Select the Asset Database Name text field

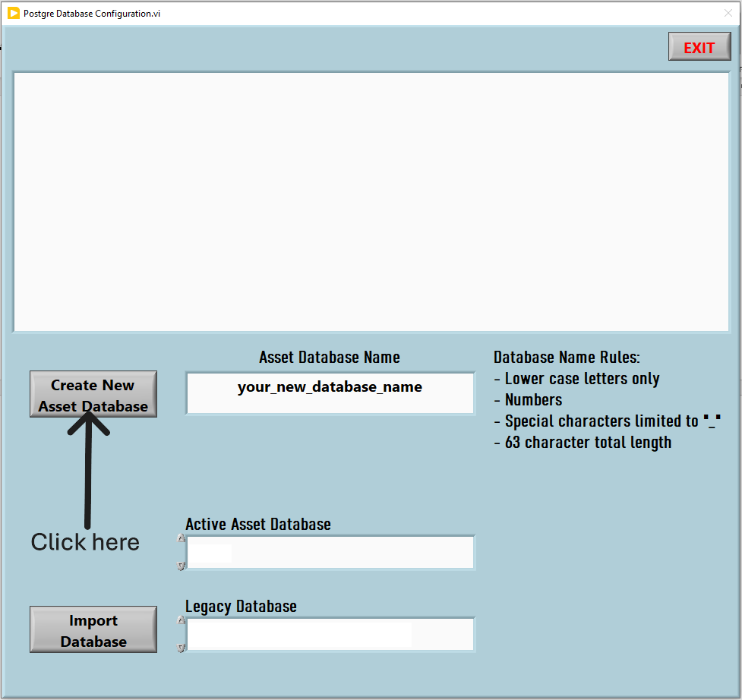tap(330, 393)
